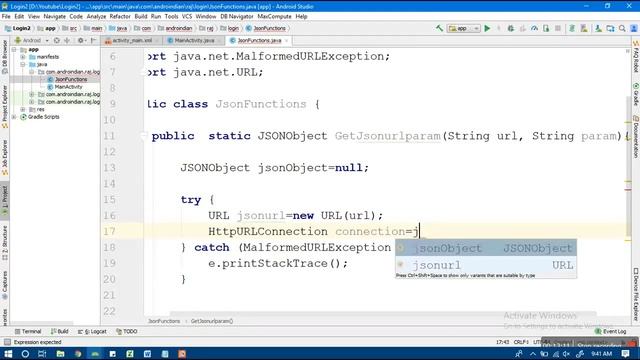This screenshot has width=640, height=360.
Task: Open the Build tool window button
Action: (60, 331)
